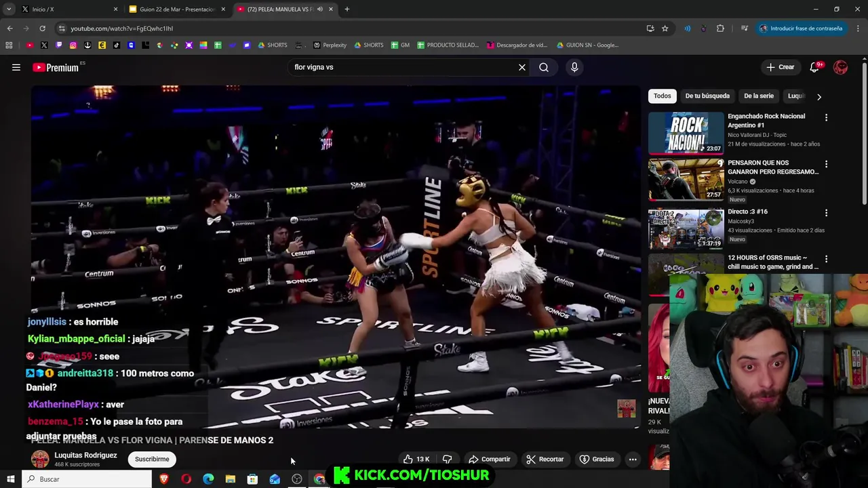Click the Suscribirme button
This screenshot has width=868, height=488.
152,459
